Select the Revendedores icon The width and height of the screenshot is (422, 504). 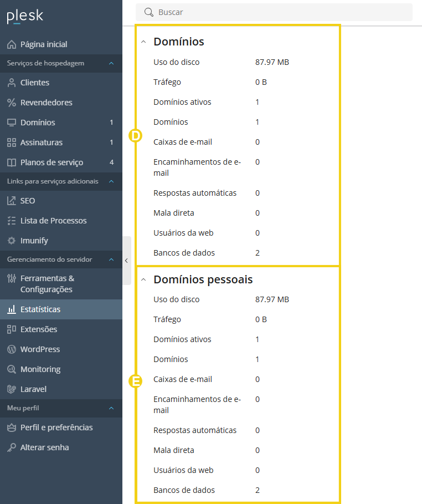click(12, 102)
